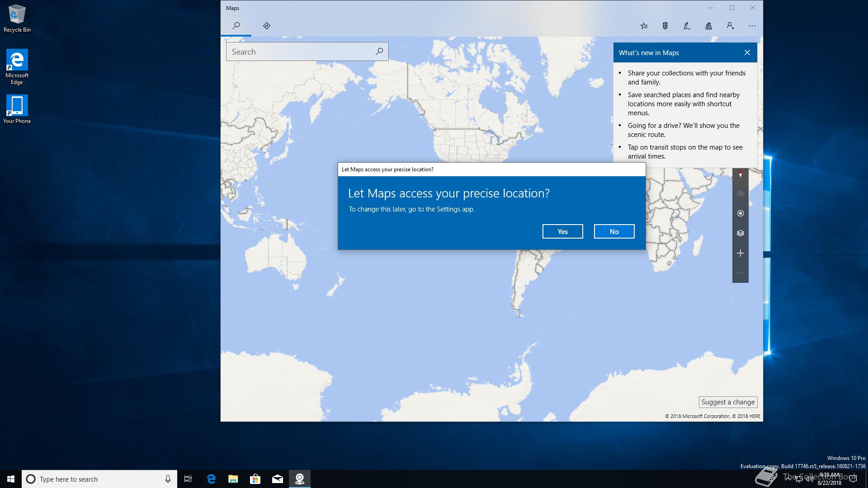Click the magnifier icon in Search box
This screenshot has width=868, height=488.
[379, 52]
